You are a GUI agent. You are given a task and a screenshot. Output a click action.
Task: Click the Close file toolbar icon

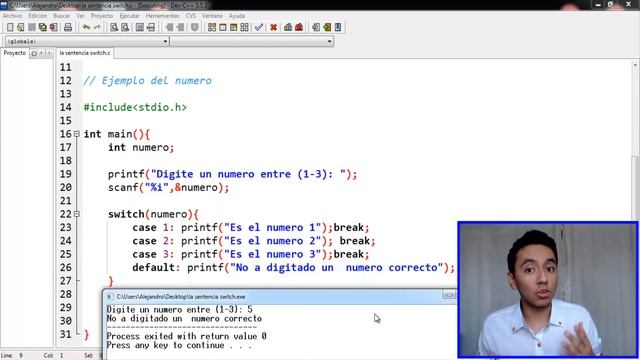pos(53,27)
